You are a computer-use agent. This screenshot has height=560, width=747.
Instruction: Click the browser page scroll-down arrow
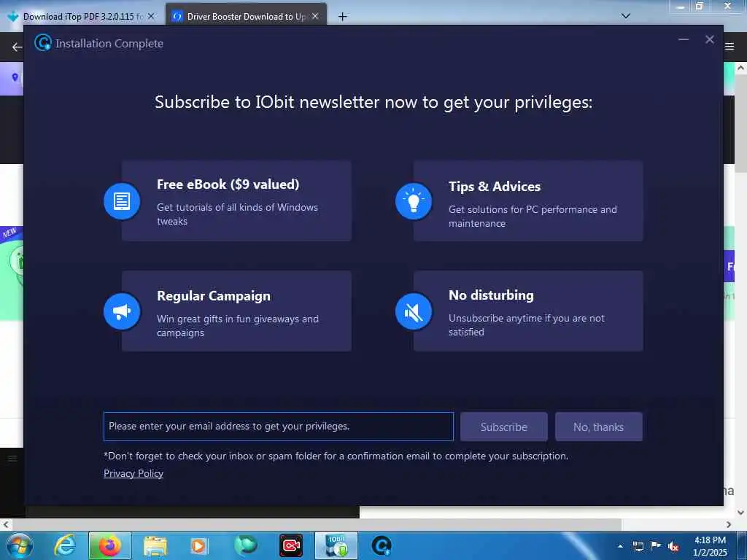741,513
